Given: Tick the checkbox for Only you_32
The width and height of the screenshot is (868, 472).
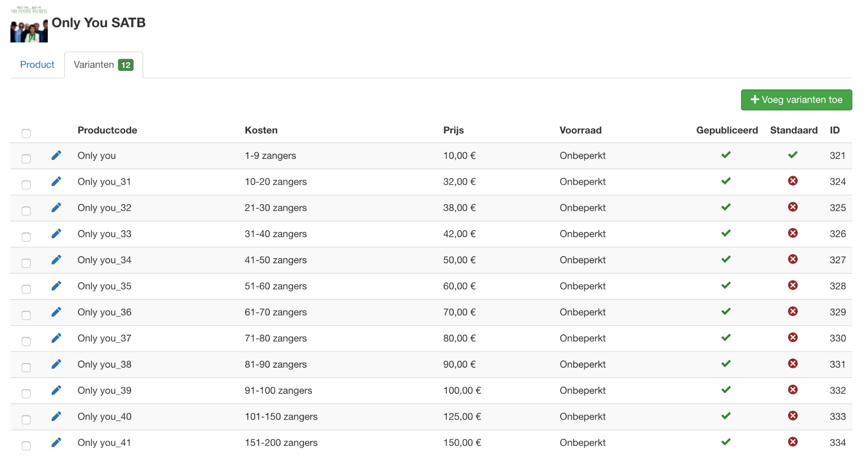Looking at the screenshot, I should point(26,211).
